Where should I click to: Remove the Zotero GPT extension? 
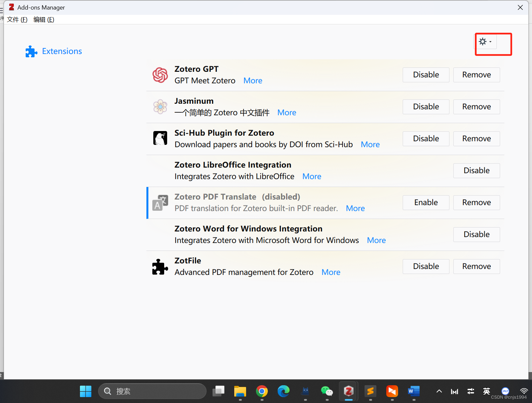coord(476,75)
